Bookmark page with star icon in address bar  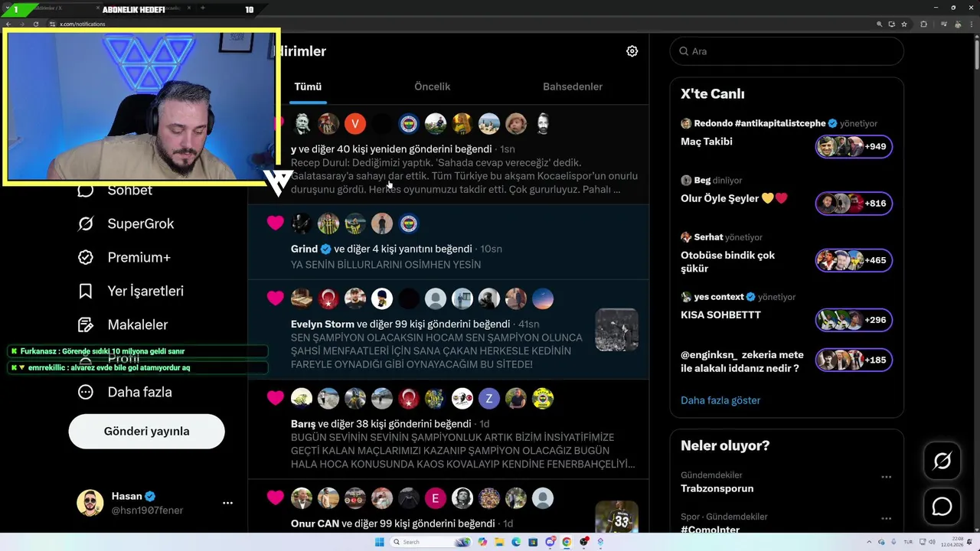click(904, 24)
